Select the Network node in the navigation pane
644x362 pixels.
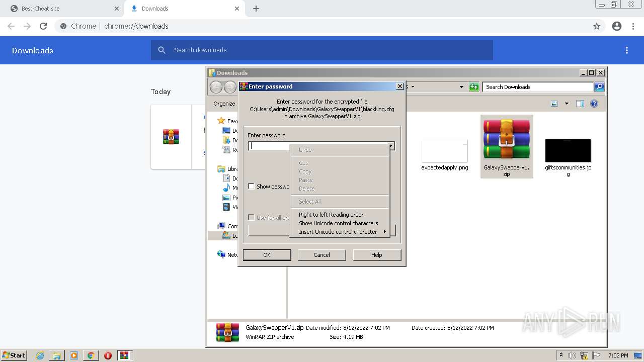(228, 255)
